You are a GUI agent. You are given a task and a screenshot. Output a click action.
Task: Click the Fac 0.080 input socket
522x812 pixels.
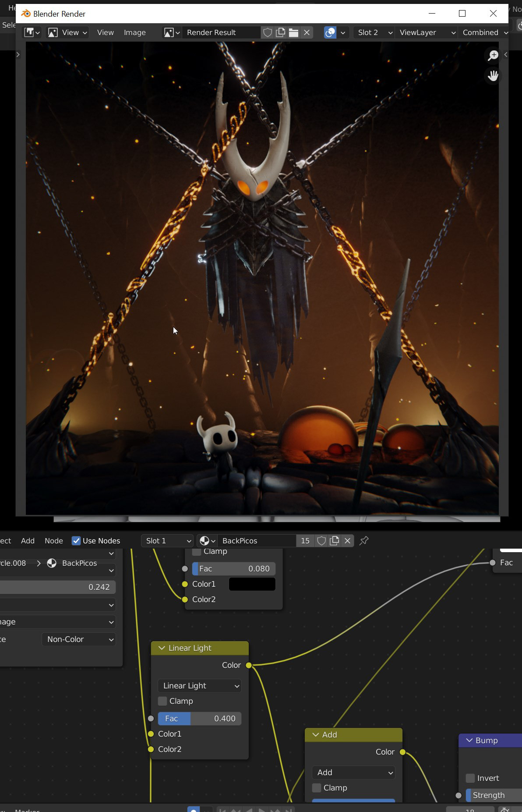coord(185,569)
